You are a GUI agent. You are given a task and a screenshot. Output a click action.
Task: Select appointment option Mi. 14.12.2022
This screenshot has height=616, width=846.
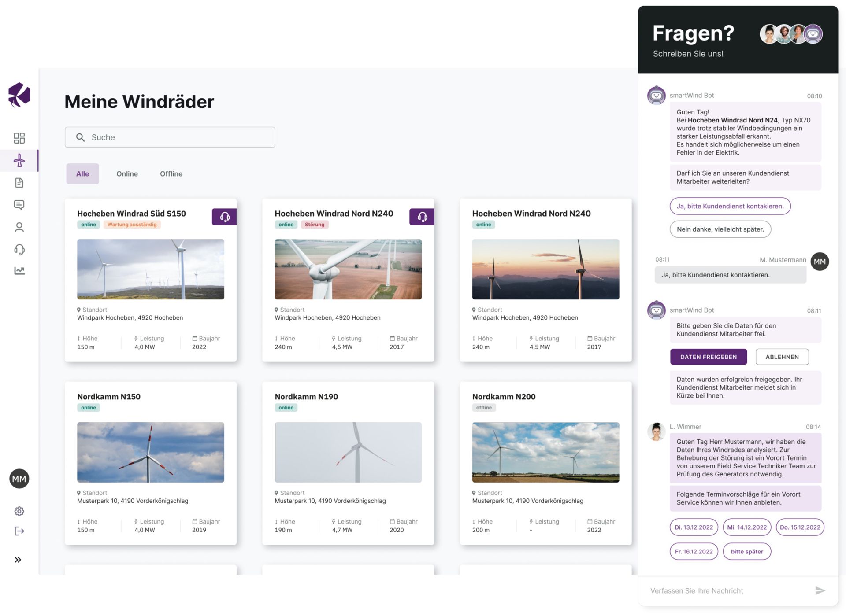coord(746,527)
